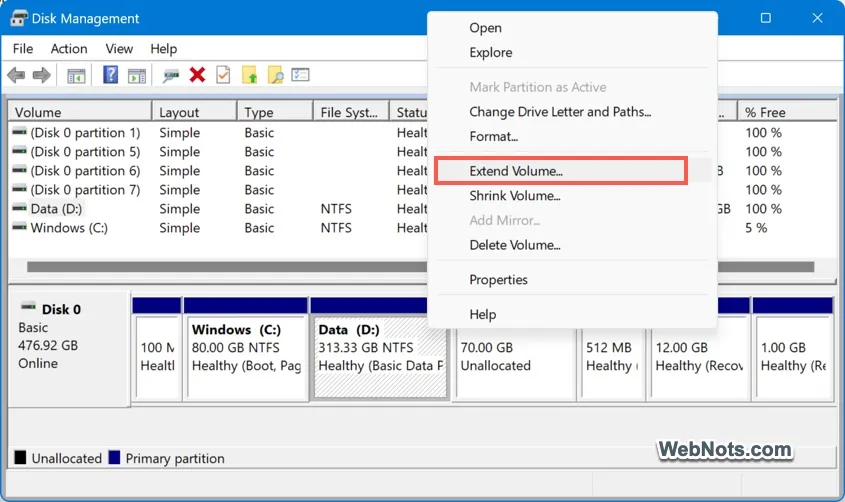Click the drive icon beside Windows (C:)
The height and width of the screenshot is (502, 845).
(x=19, y=227)
